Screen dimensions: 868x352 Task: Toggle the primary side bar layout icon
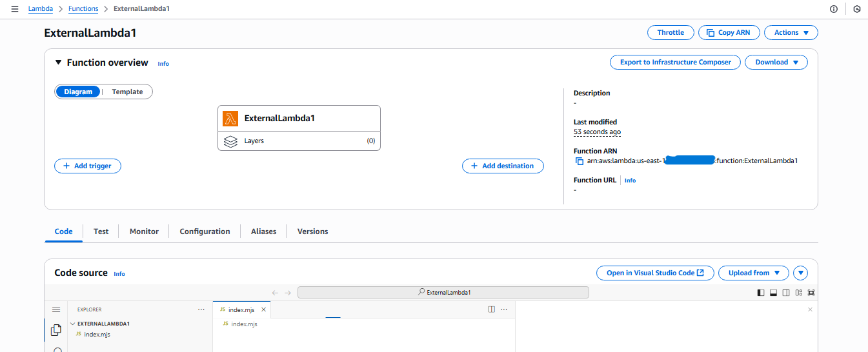(x=761, y=292)
